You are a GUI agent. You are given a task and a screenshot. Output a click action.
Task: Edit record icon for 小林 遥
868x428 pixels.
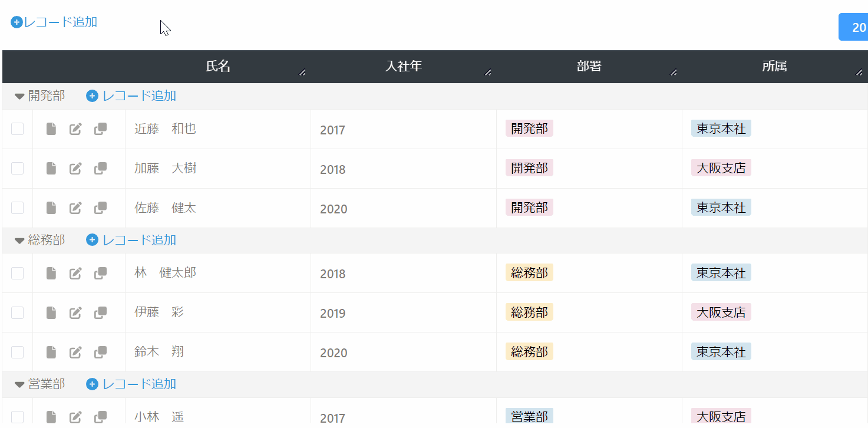tap(75, 417)
